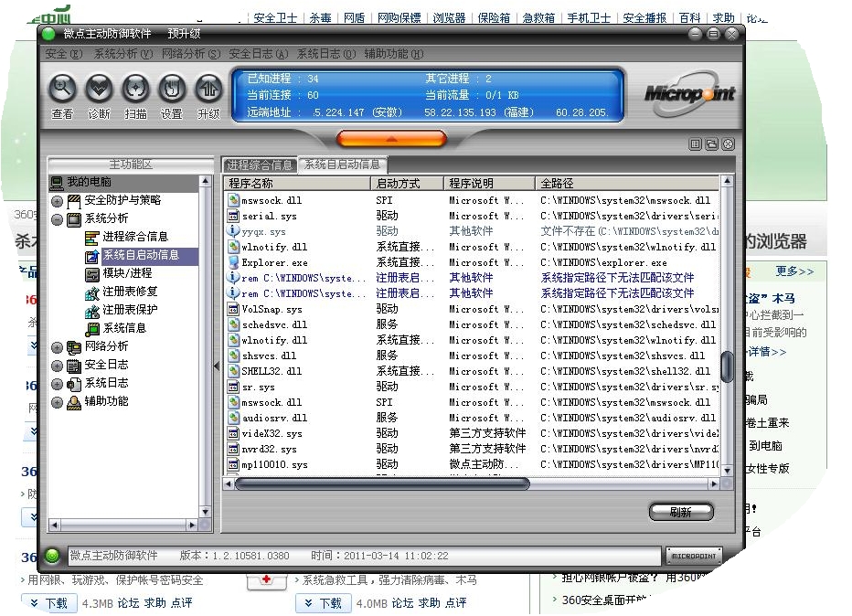Click the first panel layout icon
852x616 pixels.
click(695, 144)
